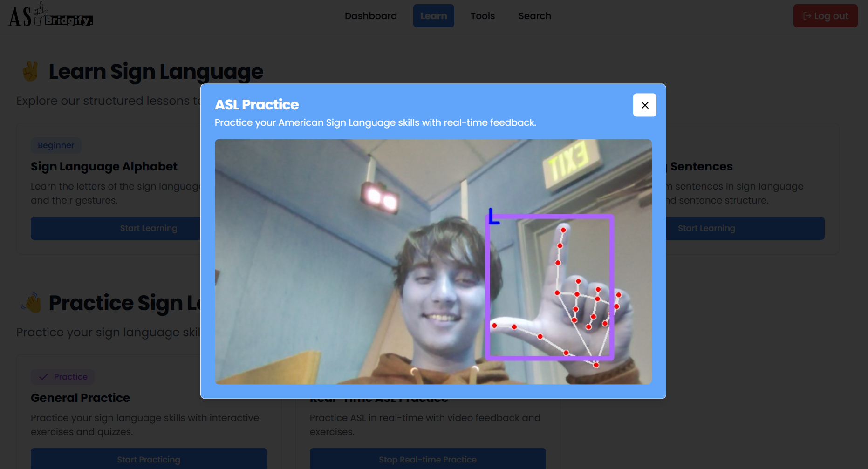Start Learning the Sign Language Alphabet
The image size is (868, 469).
pos(116,228)
